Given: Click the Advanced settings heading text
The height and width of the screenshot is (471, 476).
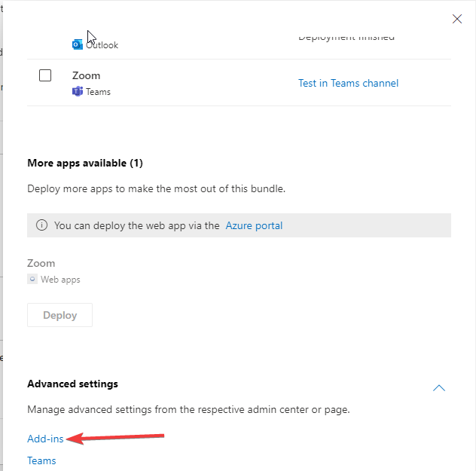Looking at the screenshot, I should 72,384.
